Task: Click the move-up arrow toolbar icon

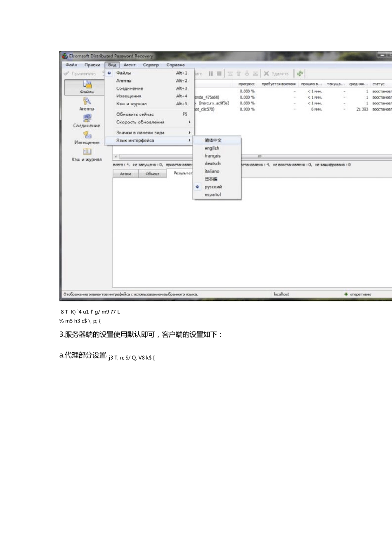Action: (x=239, y=74)
